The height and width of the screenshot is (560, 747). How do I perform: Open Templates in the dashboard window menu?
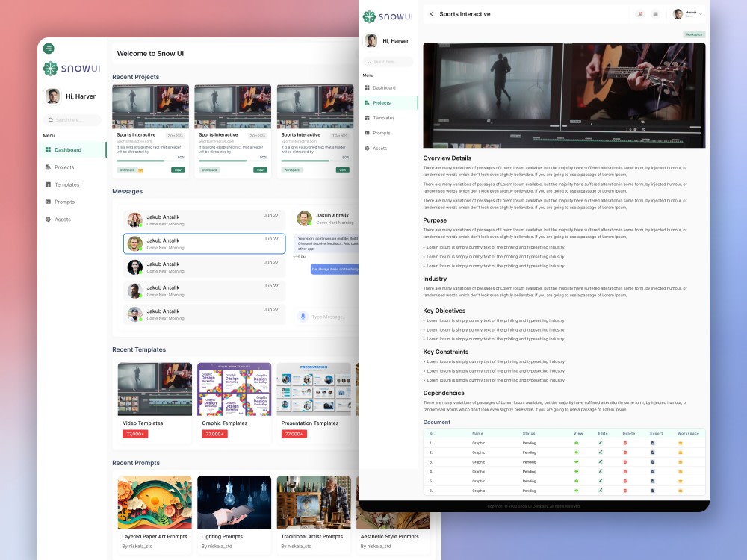coord(66,184)
